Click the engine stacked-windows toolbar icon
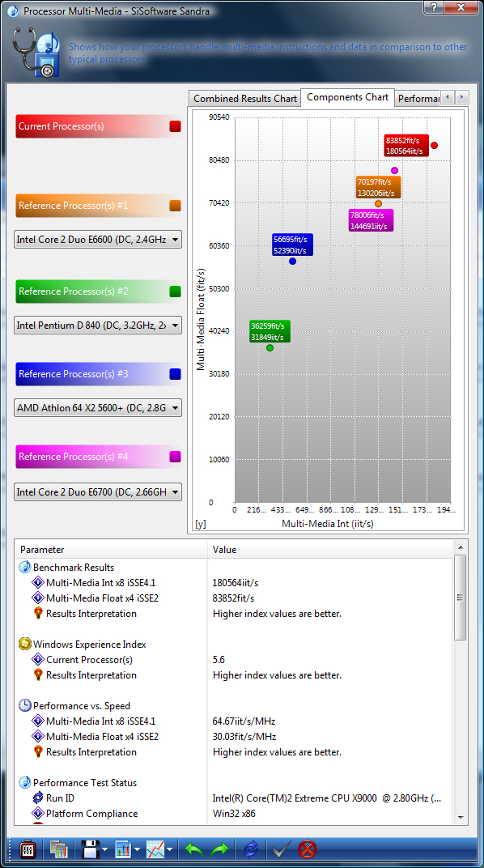484x868 pixels. pyautogui.click(x=58, y=849)
